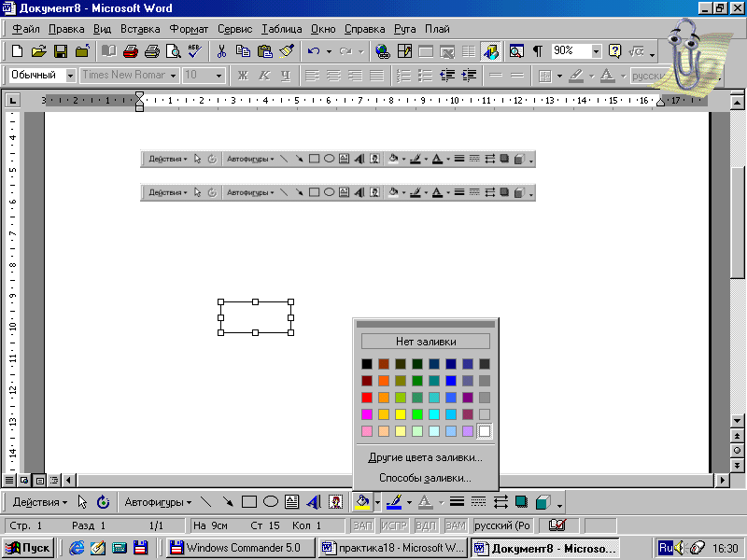This screenshot has width=747, height=560.
Task: Pick the white fill swatch
Action: (485, 431)
